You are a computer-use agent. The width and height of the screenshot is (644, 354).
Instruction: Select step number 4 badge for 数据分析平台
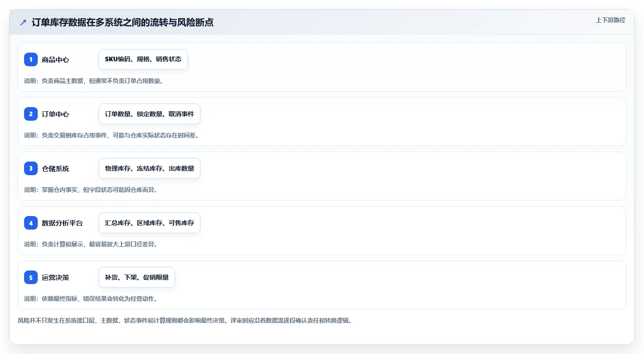(31, 223)
